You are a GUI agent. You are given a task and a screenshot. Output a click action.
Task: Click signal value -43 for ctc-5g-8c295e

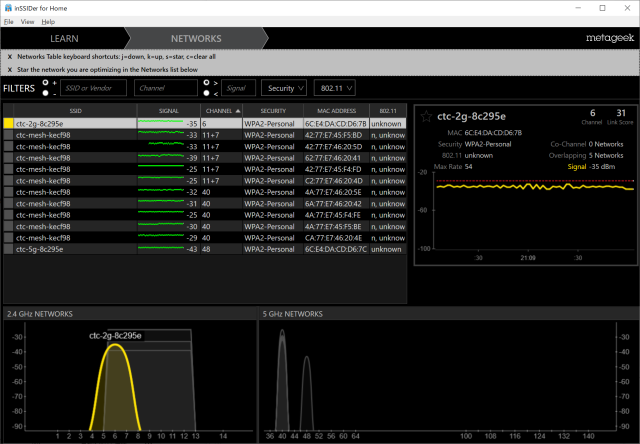click(x=192, y=249)
